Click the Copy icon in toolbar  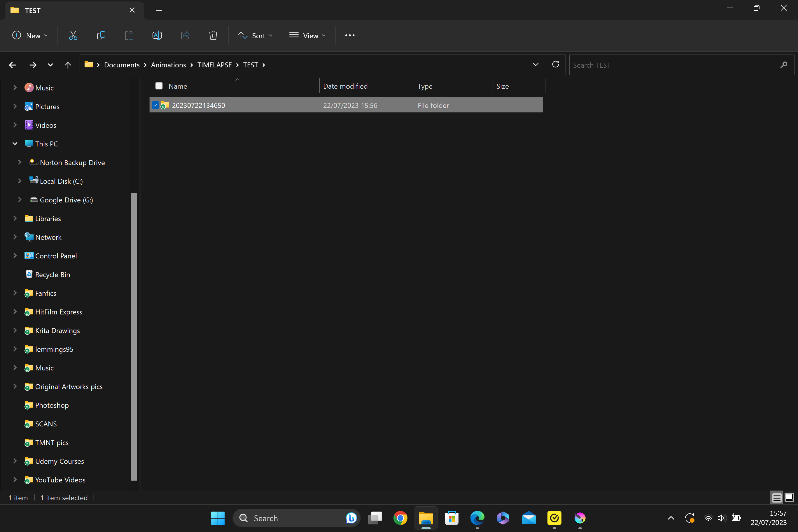tap(101, 35)
